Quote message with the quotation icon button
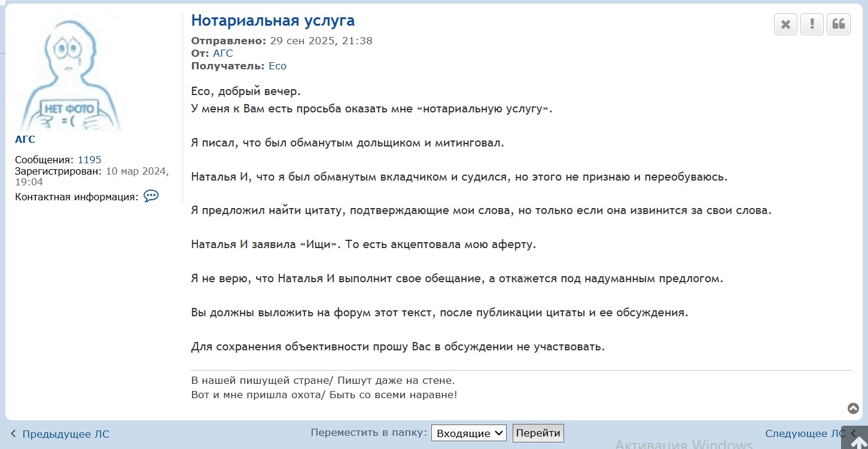Viewport: 868px width, 449px height. [839, 25]
